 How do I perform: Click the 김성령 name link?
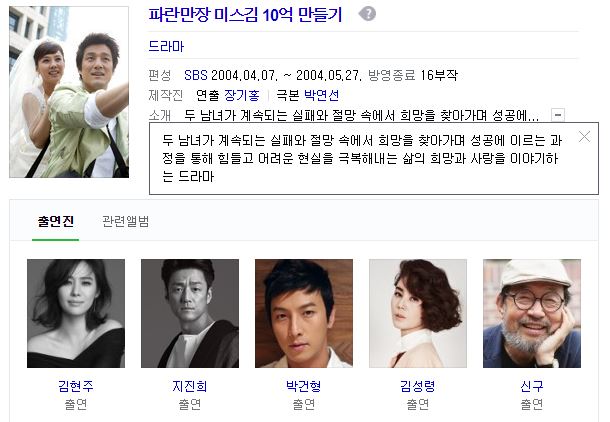418,386
